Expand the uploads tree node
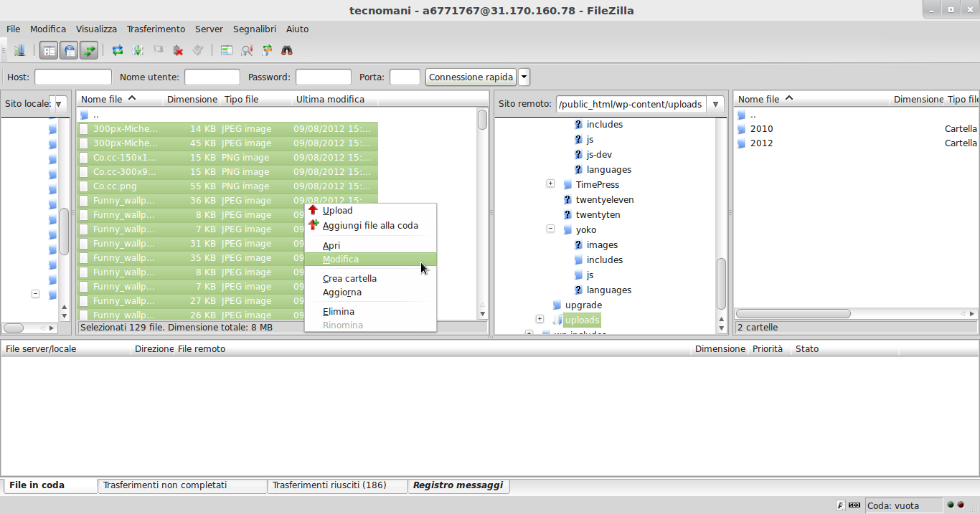 click(x=540, y=319)
